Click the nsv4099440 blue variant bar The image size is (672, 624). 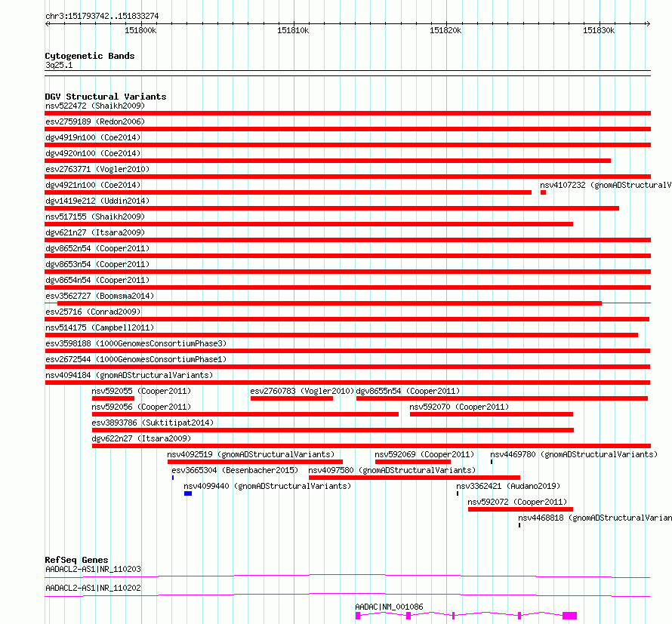[x=188, y=493]
